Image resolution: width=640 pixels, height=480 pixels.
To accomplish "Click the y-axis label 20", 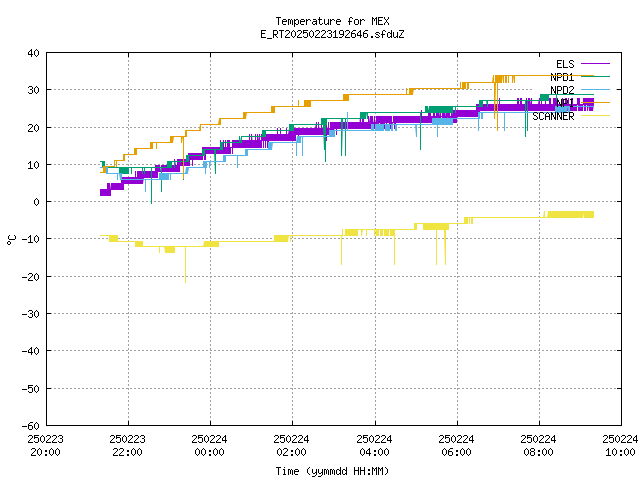I will click(x=33, y=128).
